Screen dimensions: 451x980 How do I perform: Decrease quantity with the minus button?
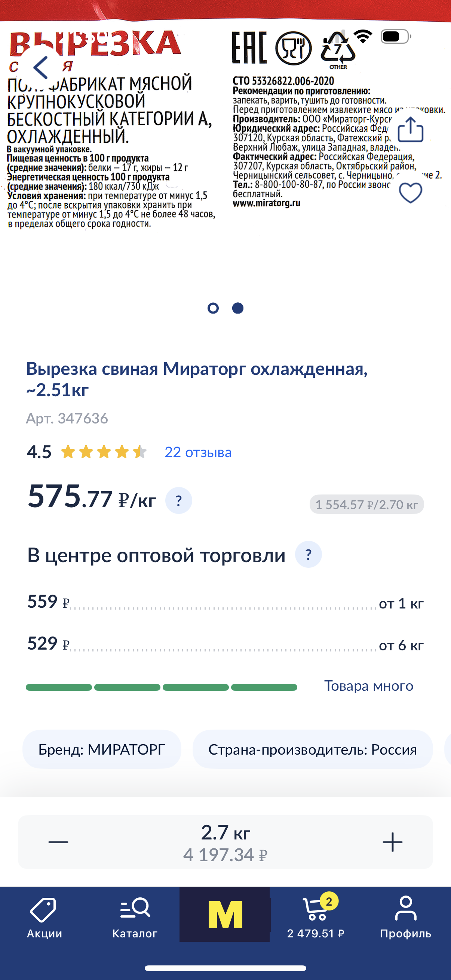pos(58,842)
